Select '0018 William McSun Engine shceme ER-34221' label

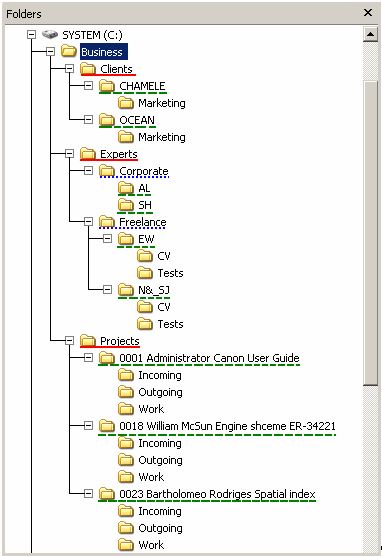coord(227,426)
